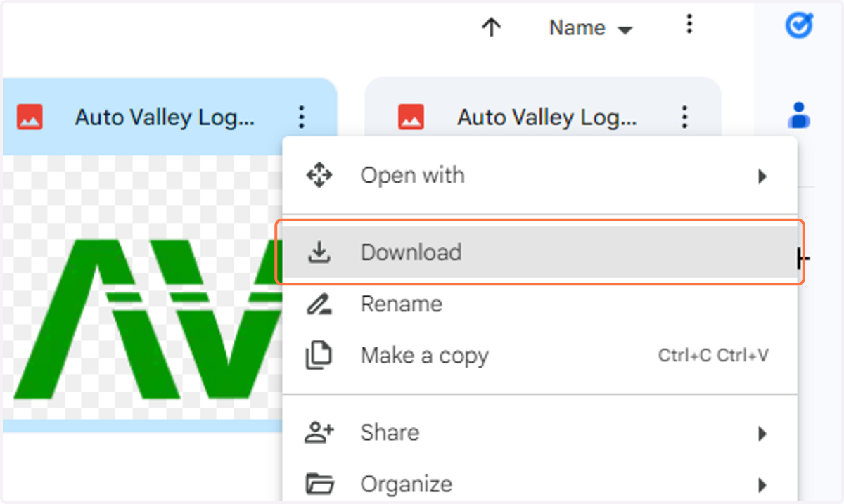
Task: Choose Share from the context menu
Action: click(x=539, y=432)
